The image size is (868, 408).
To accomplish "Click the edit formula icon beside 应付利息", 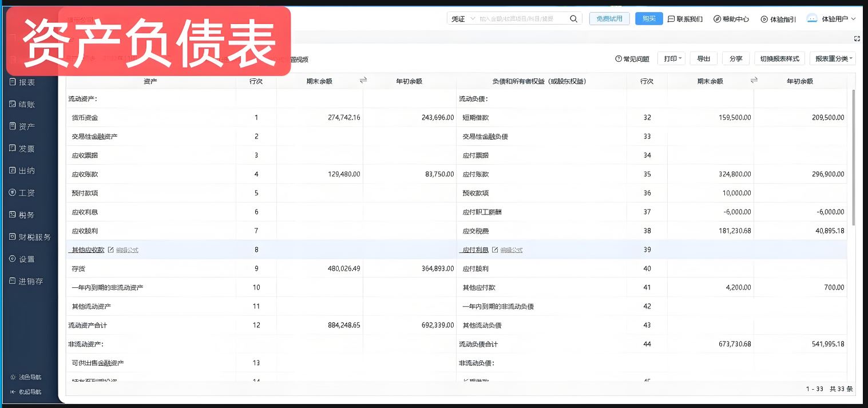I will [495, 250].
